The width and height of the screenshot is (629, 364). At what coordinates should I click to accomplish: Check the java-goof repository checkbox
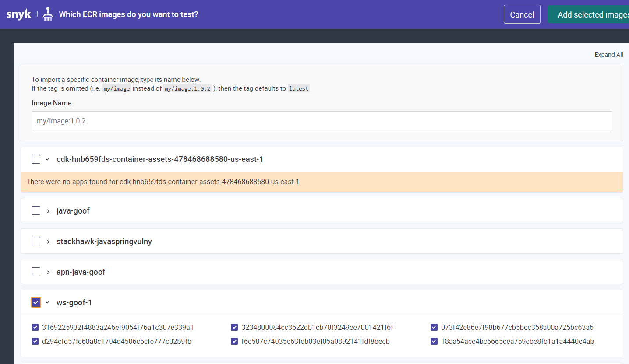point(36,210)
